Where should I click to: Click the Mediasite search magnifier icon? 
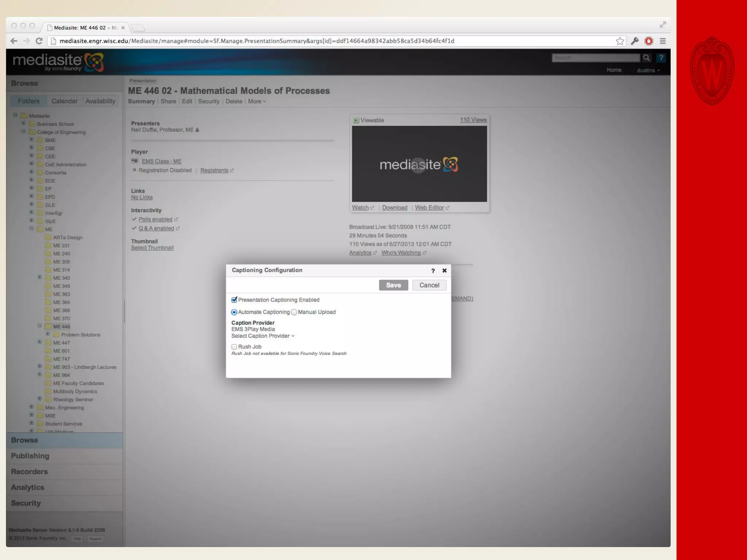tap(647, 58)
